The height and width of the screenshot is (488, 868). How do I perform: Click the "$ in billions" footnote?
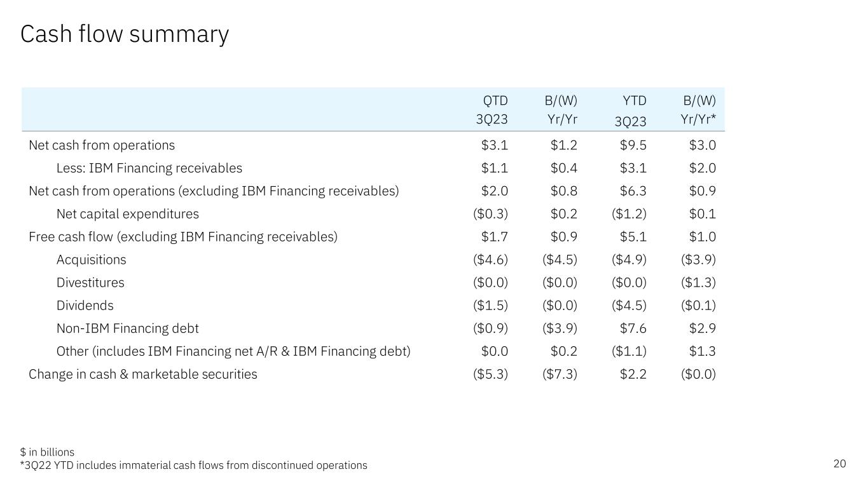pyautogui.click(x=48, y=452)
